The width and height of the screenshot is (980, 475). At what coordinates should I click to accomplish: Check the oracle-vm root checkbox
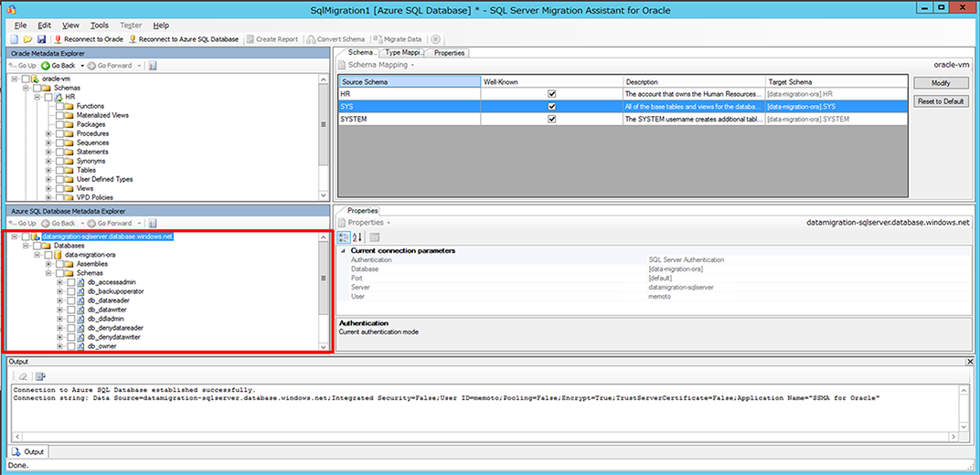[26, 79]
